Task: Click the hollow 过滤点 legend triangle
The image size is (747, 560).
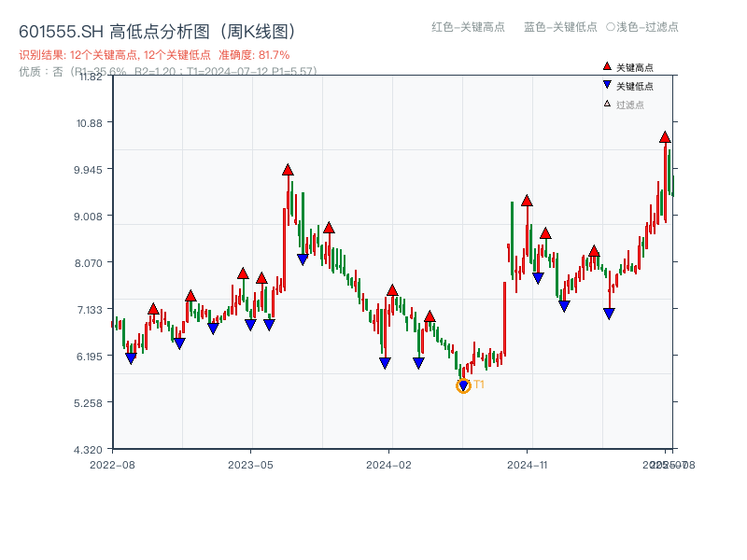Action: point(607,104)
